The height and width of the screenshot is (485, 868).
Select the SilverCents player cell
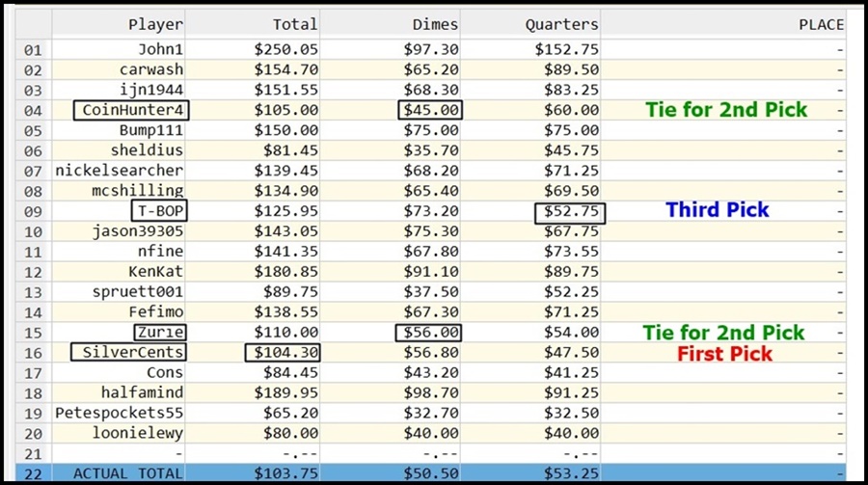[x=128, y=352]
